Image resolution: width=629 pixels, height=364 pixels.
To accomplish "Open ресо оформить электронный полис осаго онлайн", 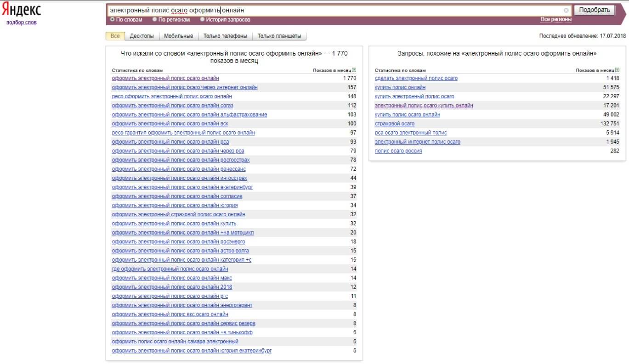I will click(x=172, y=96).
